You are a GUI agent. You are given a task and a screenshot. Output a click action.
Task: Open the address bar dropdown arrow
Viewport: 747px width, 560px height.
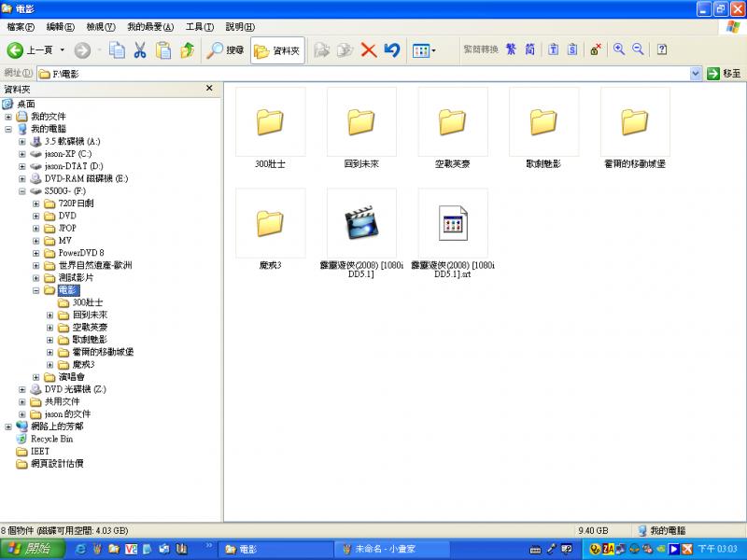coord(695,74)
